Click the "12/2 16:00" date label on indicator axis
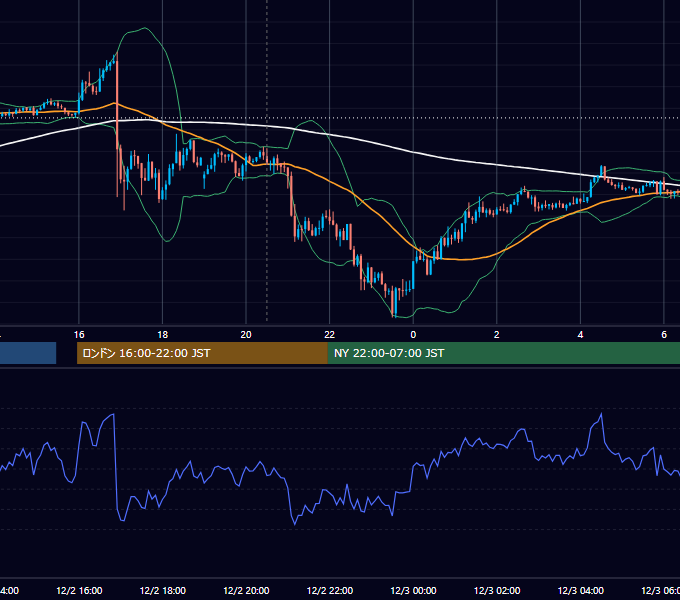 [79, 590]
